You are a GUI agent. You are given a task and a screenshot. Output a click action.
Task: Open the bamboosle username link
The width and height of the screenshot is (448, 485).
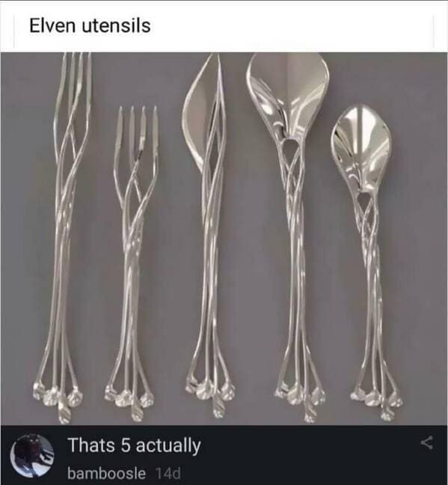[x=106, y=473]
